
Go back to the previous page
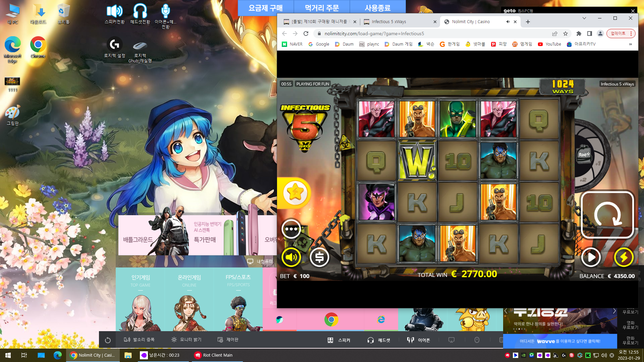tap(284, 34)
